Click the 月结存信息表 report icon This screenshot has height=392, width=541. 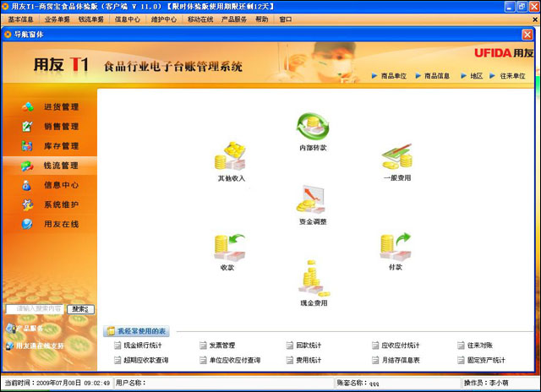(375, 360)
